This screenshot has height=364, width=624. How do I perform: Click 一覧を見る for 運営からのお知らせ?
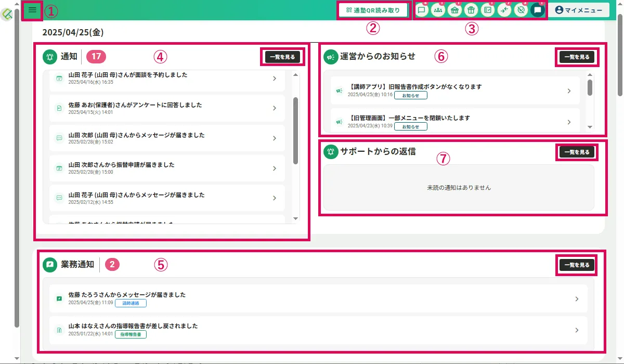577,57
